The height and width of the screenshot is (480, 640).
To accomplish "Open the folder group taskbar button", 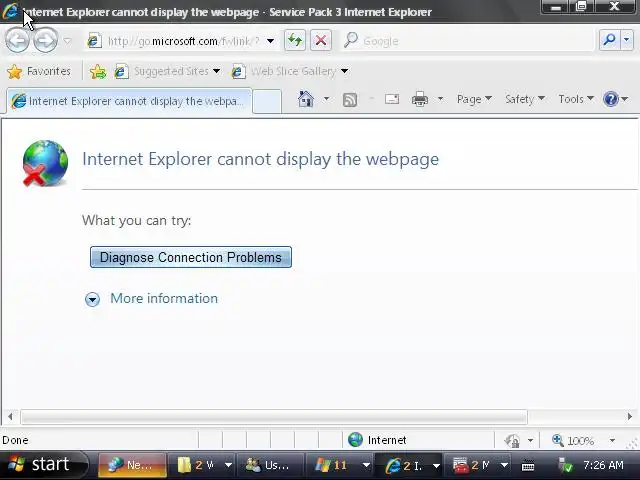I will coord(204,465).
